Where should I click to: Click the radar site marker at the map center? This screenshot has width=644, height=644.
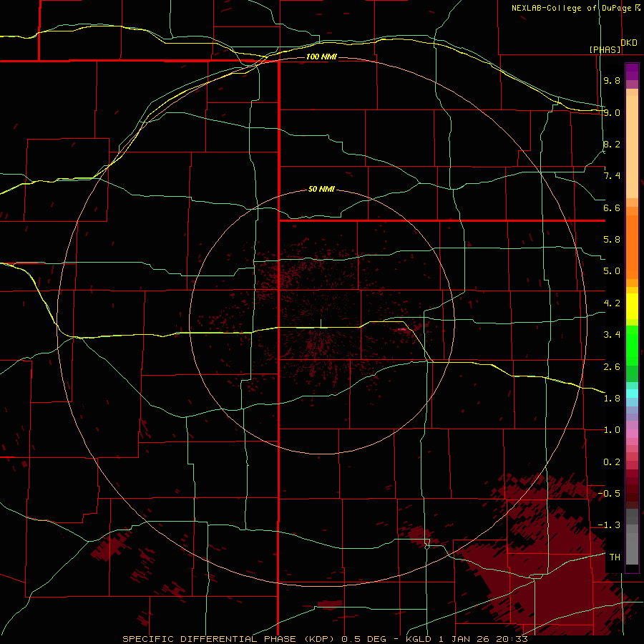pyautogui.click(x=321, y=323)
